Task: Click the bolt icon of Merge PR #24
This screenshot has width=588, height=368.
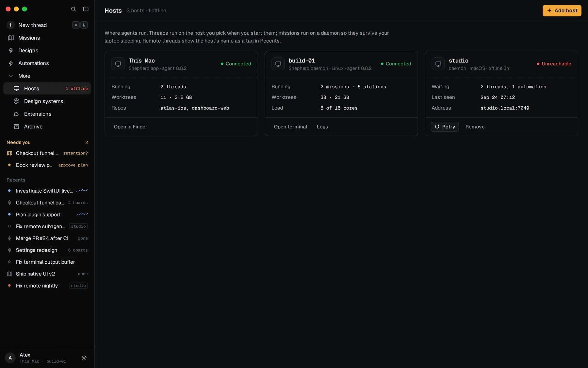Action: 9,238
